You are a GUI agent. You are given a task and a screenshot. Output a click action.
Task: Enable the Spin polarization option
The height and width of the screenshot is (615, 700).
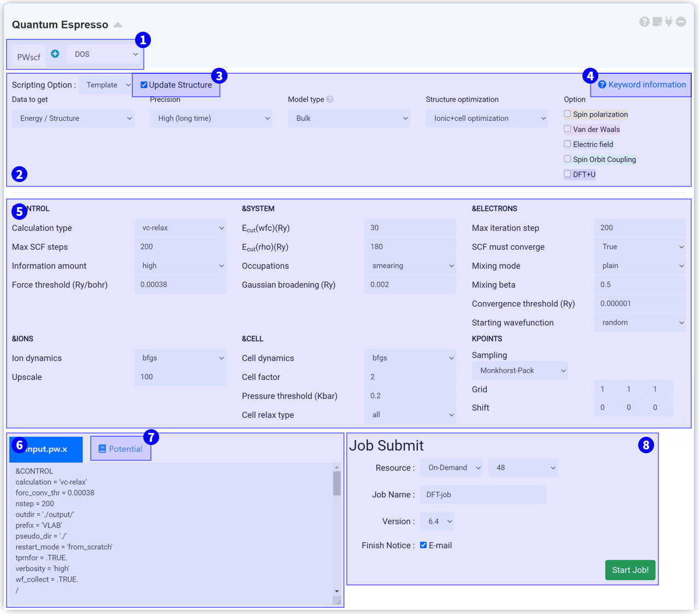tap(568, 114)
